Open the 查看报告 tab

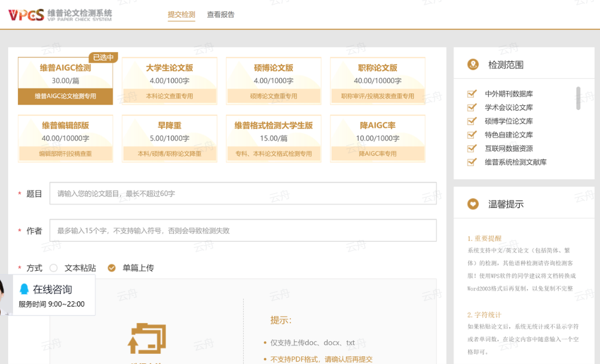pos(221,14)
